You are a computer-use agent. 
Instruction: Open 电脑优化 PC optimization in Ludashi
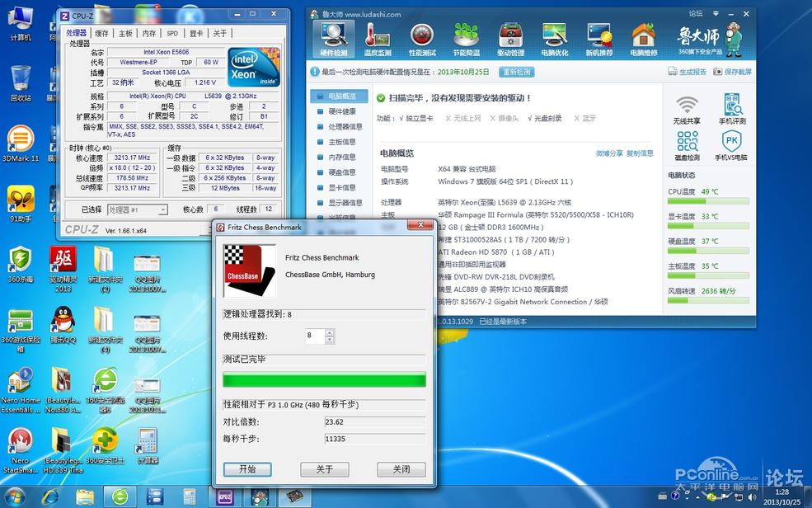pos(555,40)
